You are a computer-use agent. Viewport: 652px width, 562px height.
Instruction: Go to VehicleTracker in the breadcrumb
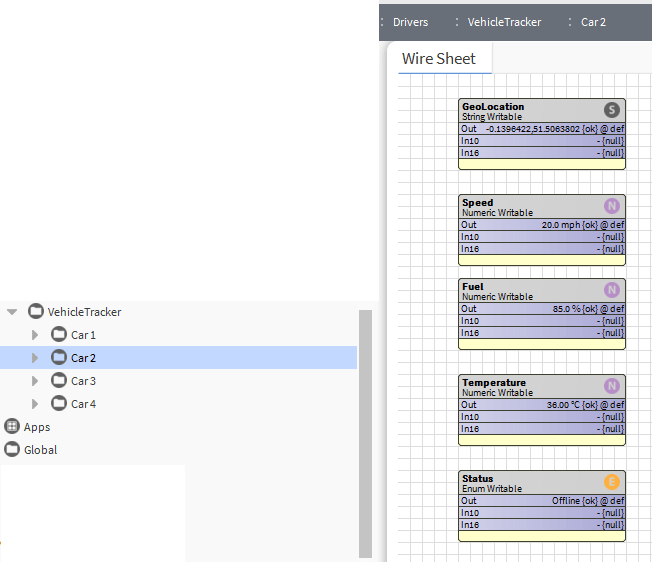pyautogui.click(x=504, y=22)
